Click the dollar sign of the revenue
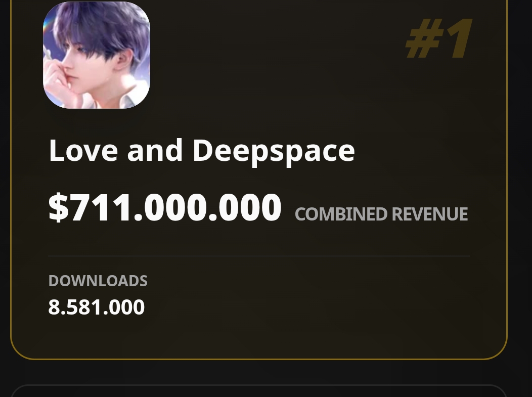 (x=59, y=207)
